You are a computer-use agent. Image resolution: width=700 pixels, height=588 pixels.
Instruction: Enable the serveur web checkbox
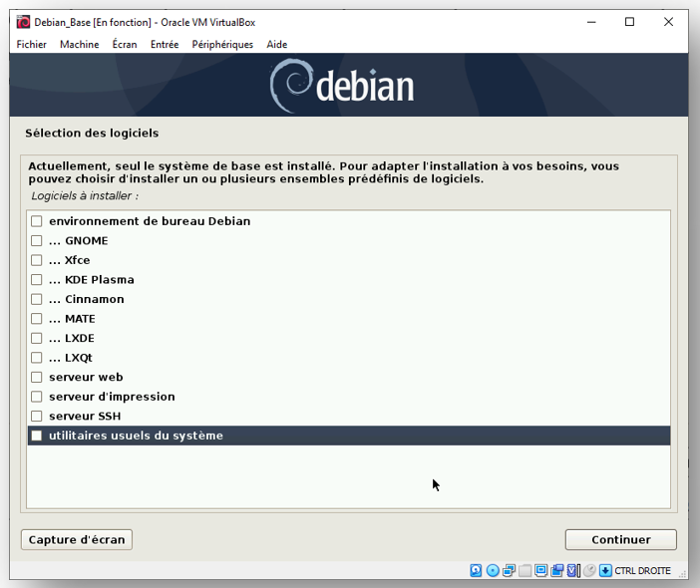click(x=37, y=377)
